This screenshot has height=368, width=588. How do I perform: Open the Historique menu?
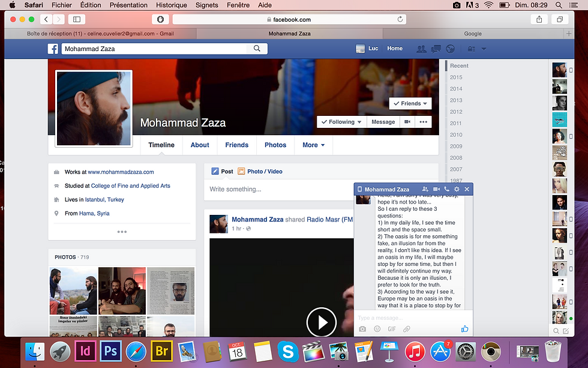tap(172, 5)
